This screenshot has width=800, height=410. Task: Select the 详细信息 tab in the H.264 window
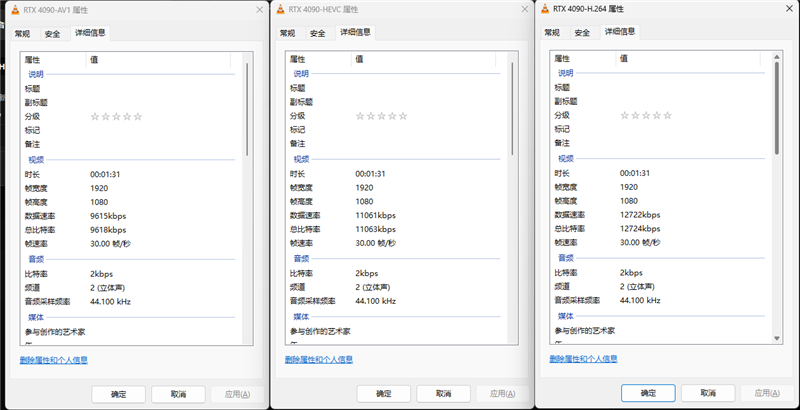620,32
